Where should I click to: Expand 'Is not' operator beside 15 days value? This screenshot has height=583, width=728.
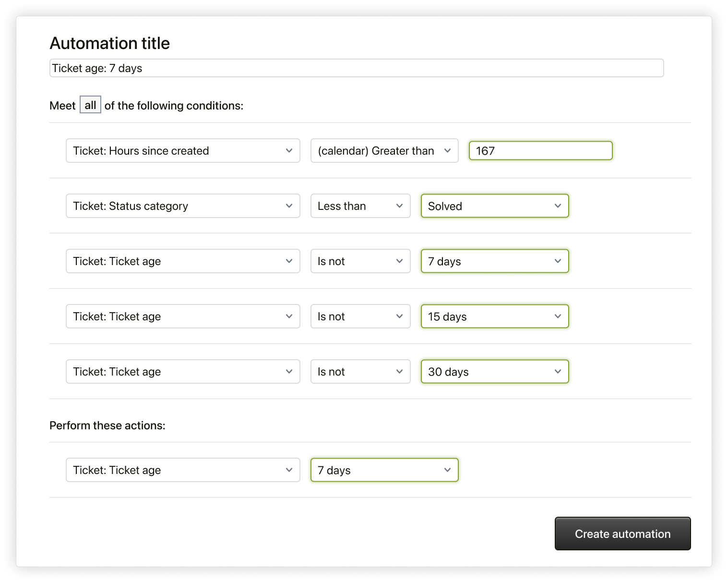pyautogui.click(x=360, y=316)
